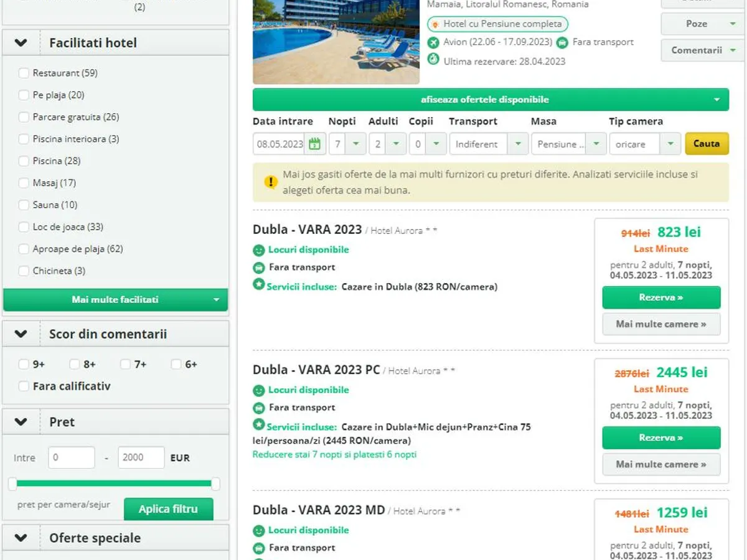Click the calendar icon in date field
Viewport: 747px width, 560px height.
tap(314, 144)
